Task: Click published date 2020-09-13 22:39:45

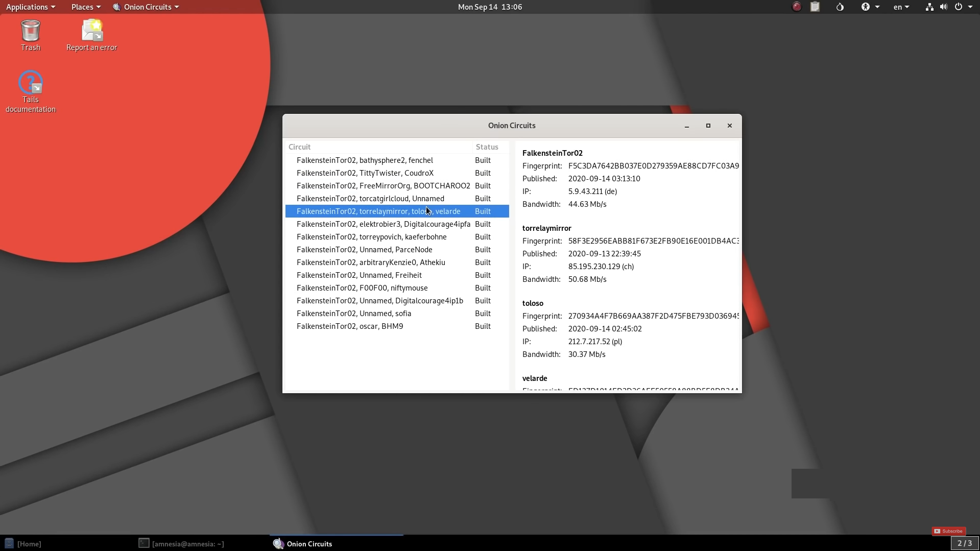Action: click(605, 254)
